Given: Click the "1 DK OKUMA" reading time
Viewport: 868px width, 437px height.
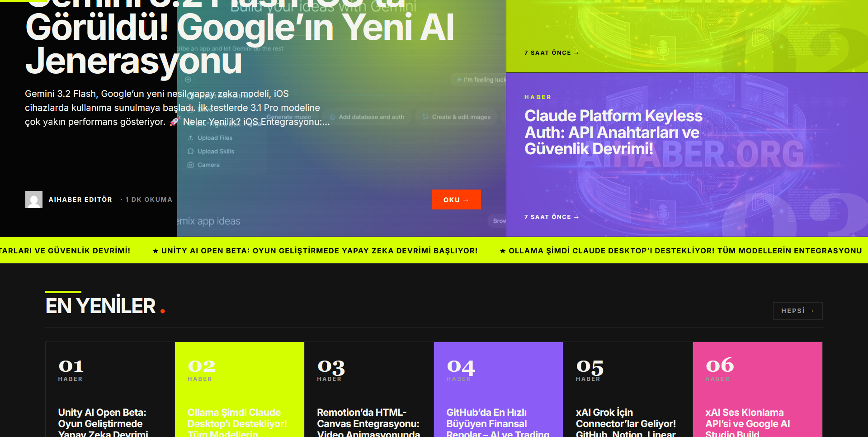Looking at the screenshot, I should pos(149,199).
